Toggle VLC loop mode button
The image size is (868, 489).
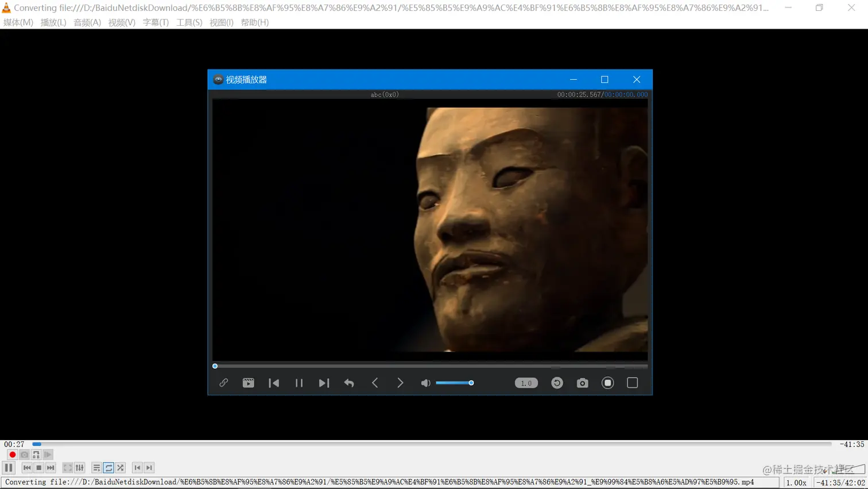click(108, 468)
